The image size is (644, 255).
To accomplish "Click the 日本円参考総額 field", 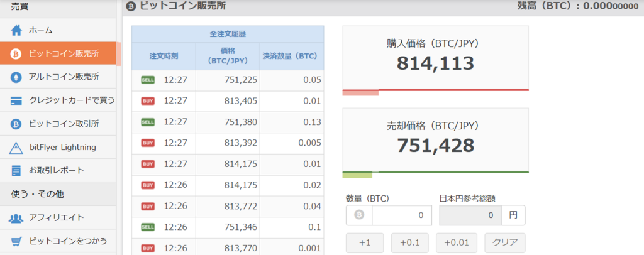I will click(470, 215).
